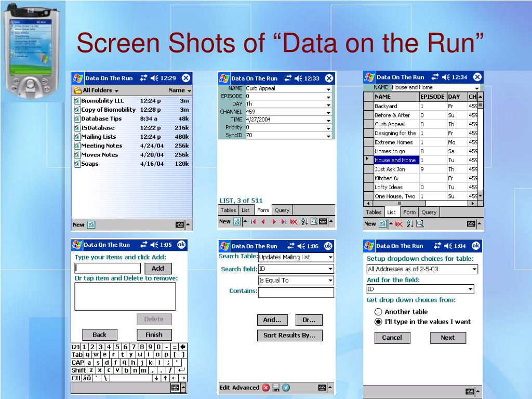The height and width of the screenshot is (399, 532).
Task: Click vertical scrollbar down arrow in List window
Action: tap(481, 196)
